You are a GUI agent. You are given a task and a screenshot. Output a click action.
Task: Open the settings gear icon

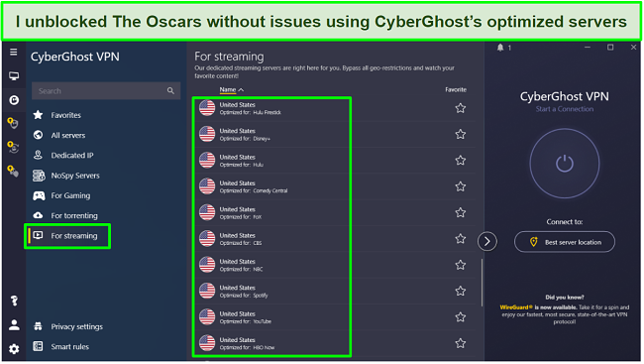(14, 349)
